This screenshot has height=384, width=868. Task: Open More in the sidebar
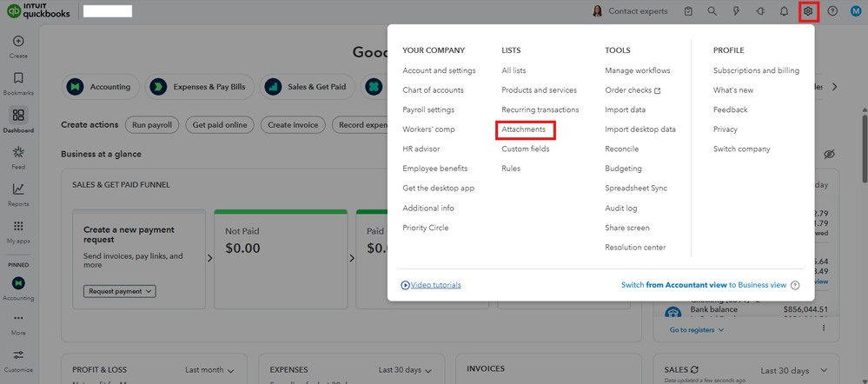(x=18, y=324)
